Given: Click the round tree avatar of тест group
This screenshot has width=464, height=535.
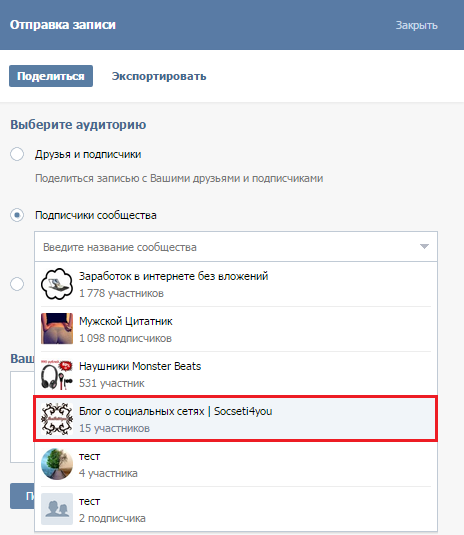Looking at the screenshot, I should [x=57, y=464].
